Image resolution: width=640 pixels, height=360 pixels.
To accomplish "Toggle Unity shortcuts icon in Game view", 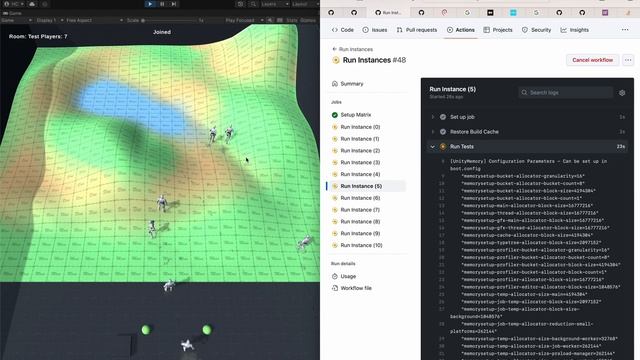I will pos(280,20).
